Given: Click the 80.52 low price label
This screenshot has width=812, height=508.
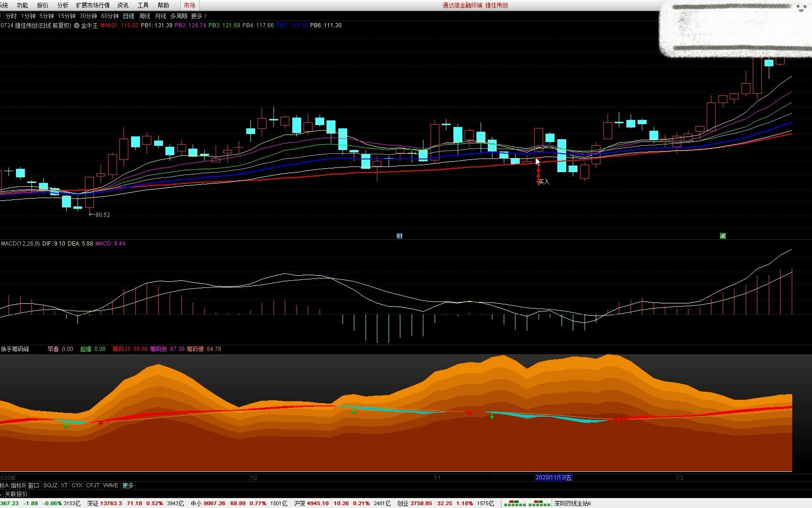Looking at the screenshot, I should 102,215.
